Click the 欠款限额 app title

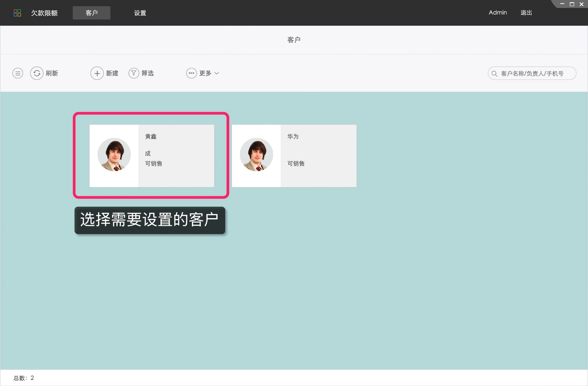coord(44,13)
